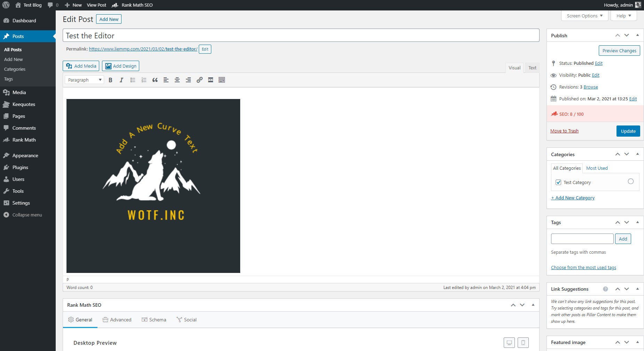Image resolution: width=644 pixels, height=351 pixels.
Task: Click the admin user avatar
Action: pos(638,5)
